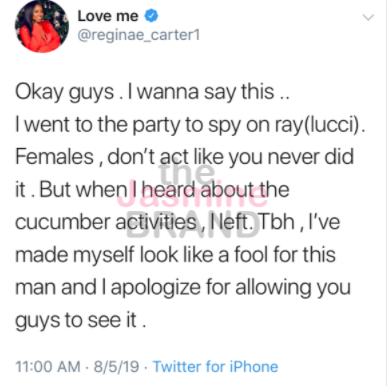Image resolution: width=387 pixels, height=386 pixels.
Task: Follow the "Twitter for iPhone" source link
Action: (x=215, y=367)
